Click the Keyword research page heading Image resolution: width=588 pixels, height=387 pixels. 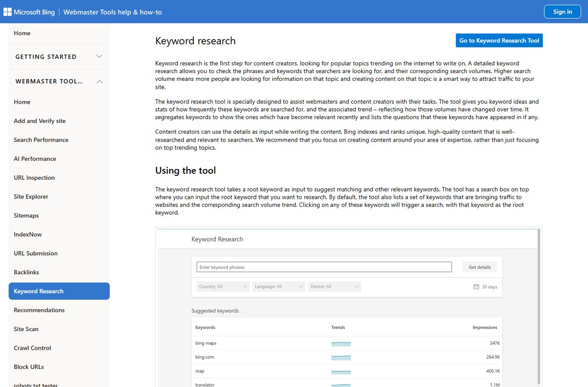tap(196, 41)
